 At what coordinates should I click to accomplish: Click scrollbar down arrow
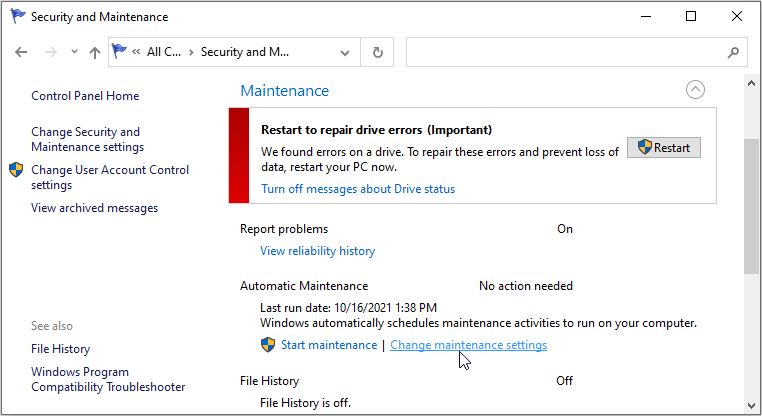(751, 405)
